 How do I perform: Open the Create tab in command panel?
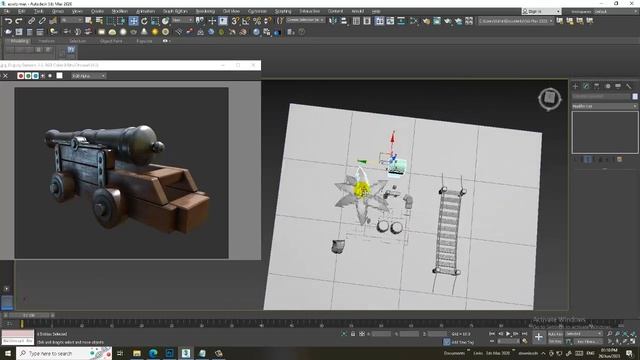(x=576, y=86)
